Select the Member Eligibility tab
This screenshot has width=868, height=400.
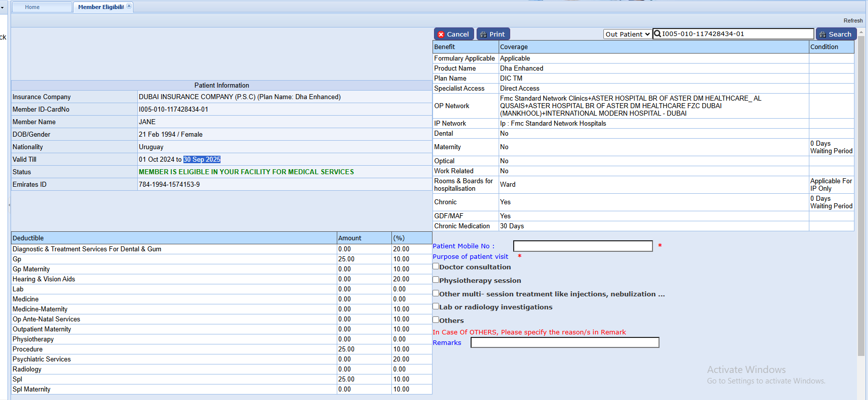coord(100,7)
